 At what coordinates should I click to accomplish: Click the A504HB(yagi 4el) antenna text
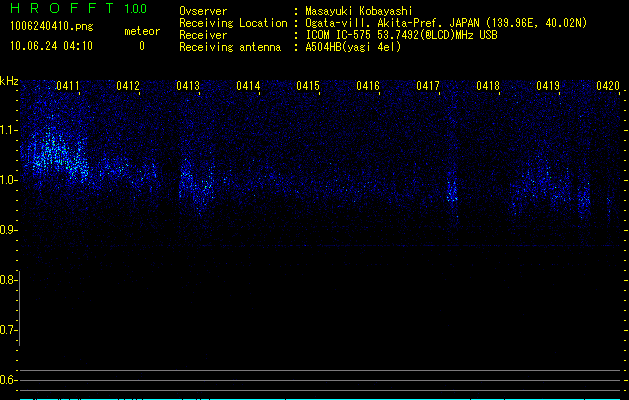click(353, 47)
